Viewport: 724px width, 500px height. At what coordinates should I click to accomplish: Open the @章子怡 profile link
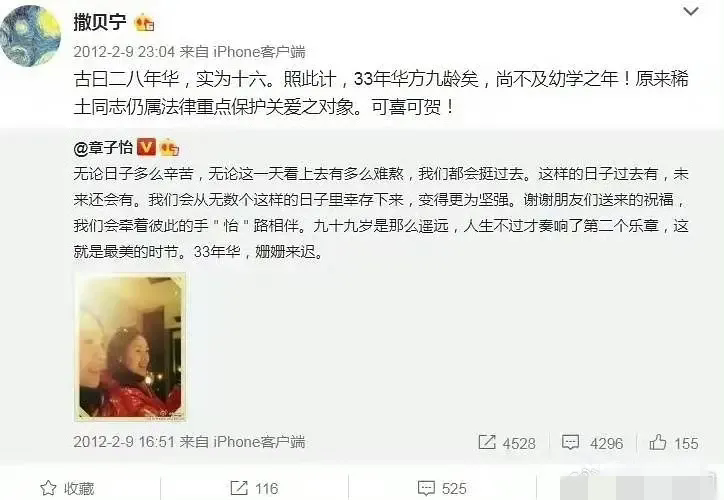[x=103, y=148]
